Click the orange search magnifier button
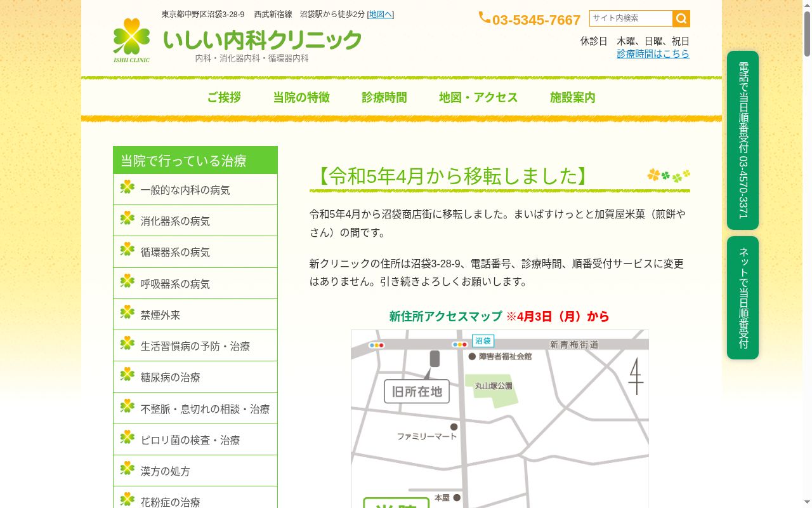This screenshot has height=508, width=812. pos(681,18)
